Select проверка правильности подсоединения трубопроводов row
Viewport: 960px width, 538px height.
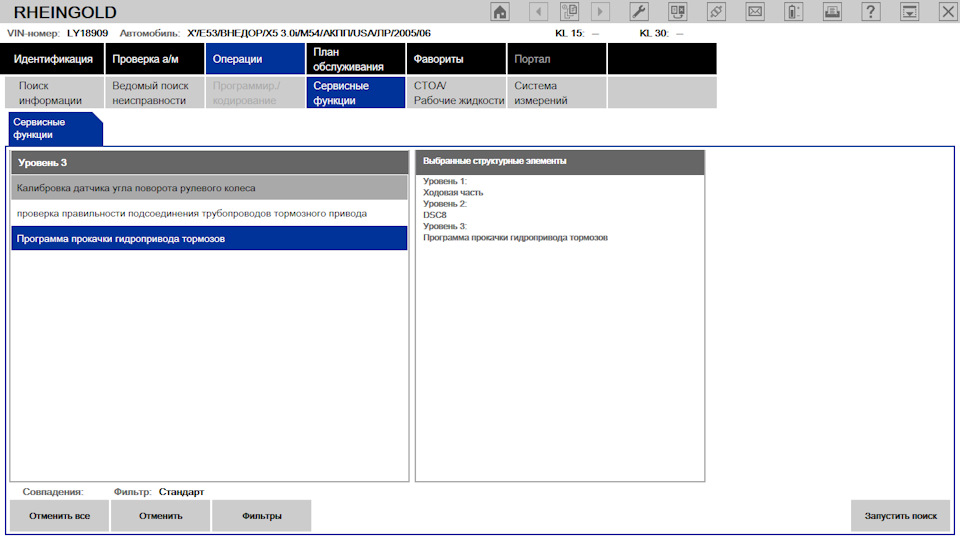pos(209,213)
